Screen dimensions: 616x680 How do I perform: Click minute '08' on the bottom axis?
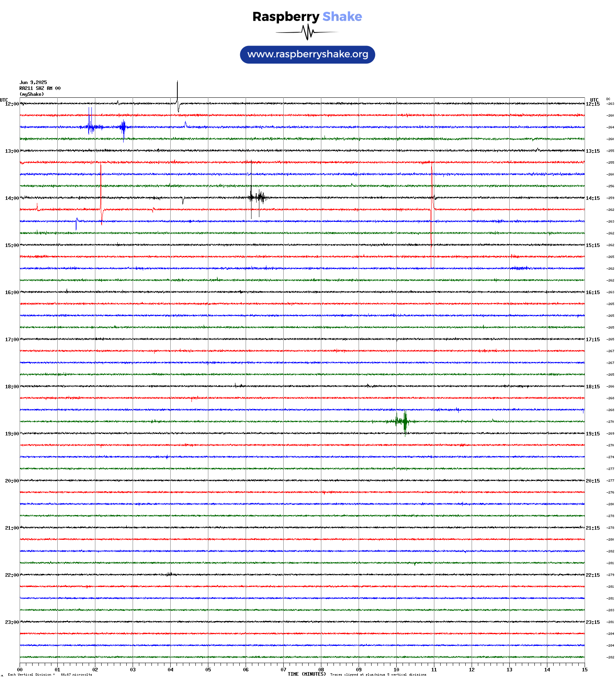point(321,670)
